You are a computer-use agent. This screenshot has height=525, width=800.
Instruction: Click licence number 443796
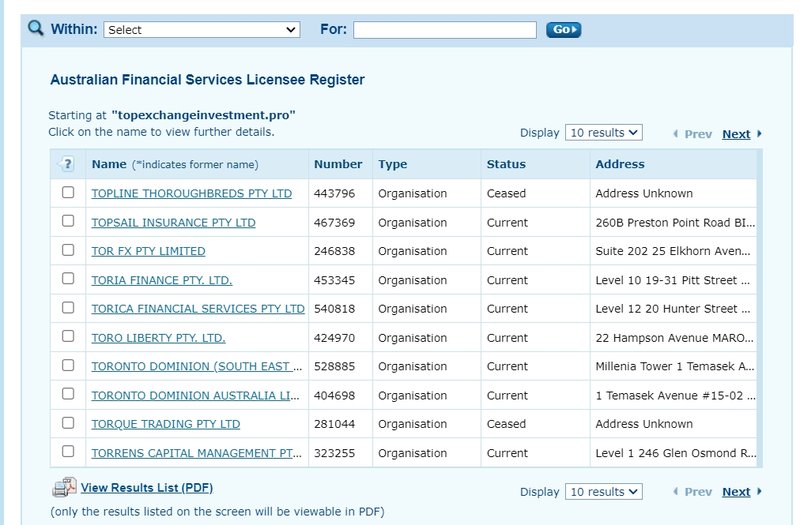tap(334, 193)
